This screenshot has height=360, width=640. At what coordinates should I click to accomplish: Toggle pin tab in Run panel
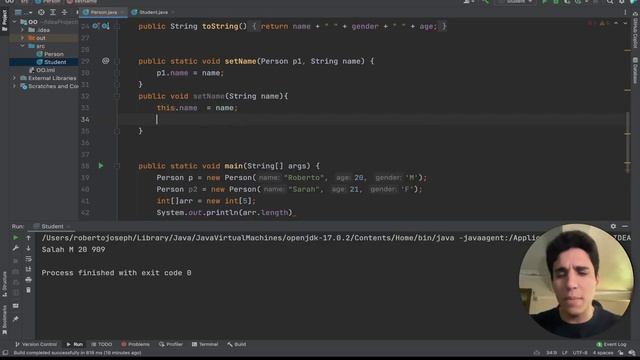[16, 319]
